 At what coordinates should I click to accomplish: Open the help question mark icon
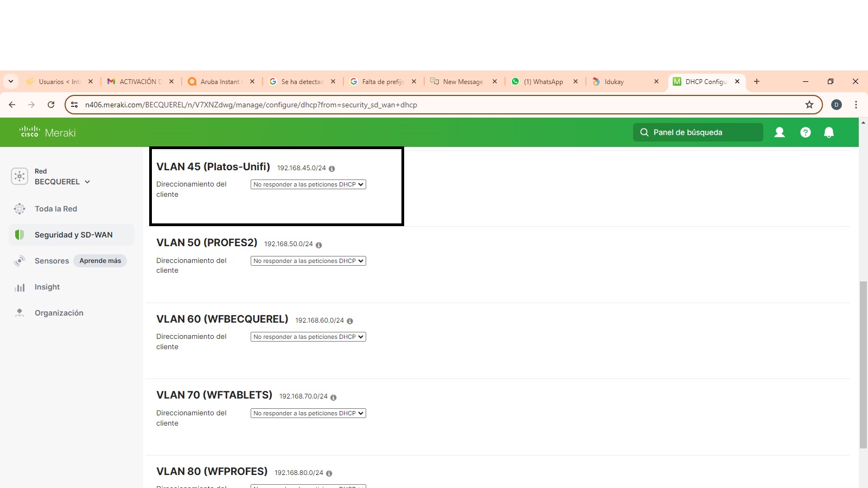805,132
